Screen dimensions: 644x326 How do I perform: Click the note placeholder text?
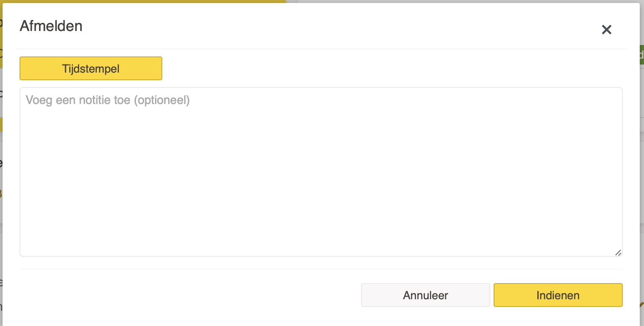[x=107, y=100]
